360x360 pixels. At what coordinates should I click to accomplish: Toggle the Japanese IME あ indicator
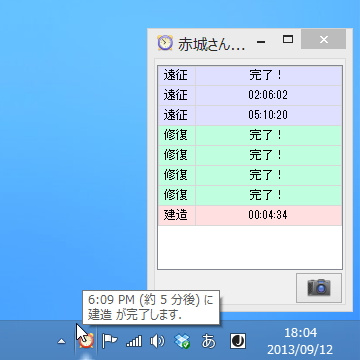tap(209, 341)
